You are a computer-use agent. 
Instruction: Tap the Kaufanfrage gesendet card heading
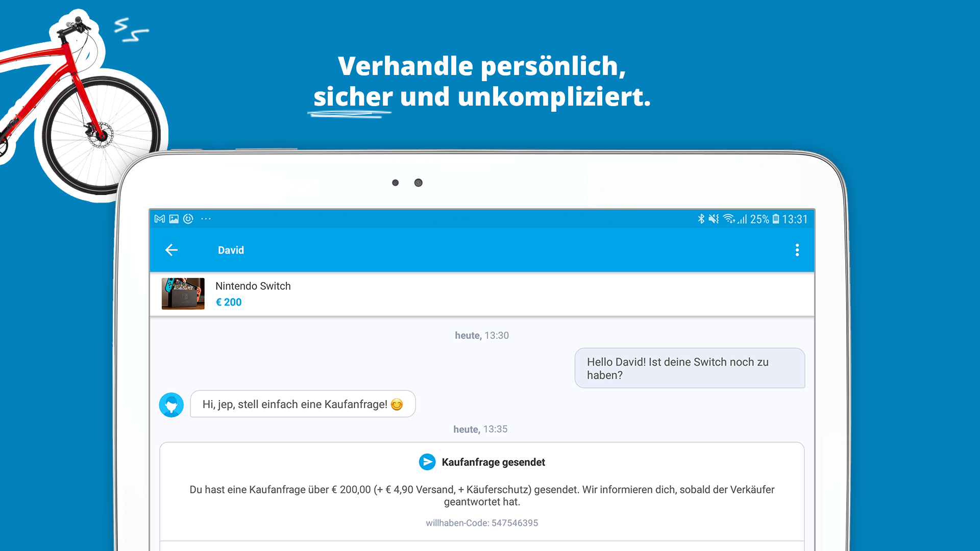494,462
